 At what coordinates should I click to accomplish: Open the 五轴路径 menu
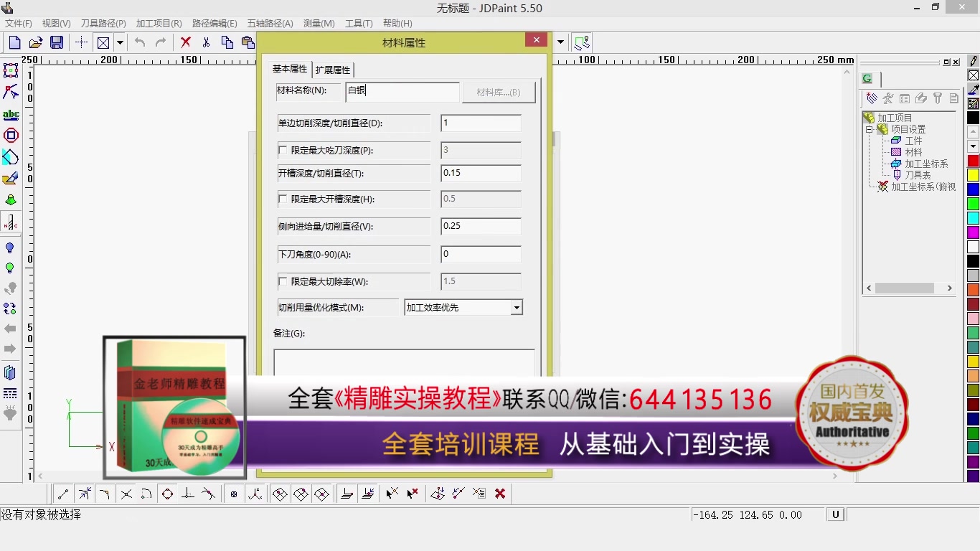270,23
